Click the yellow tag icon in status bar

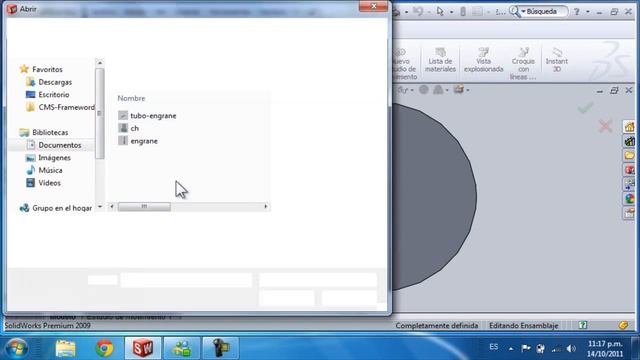[623, 325]
